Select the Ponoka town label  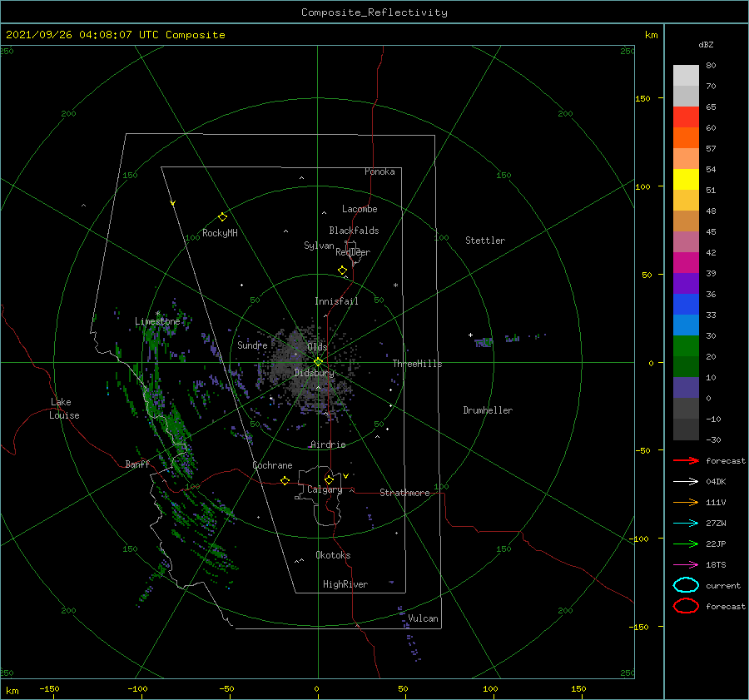379,171
